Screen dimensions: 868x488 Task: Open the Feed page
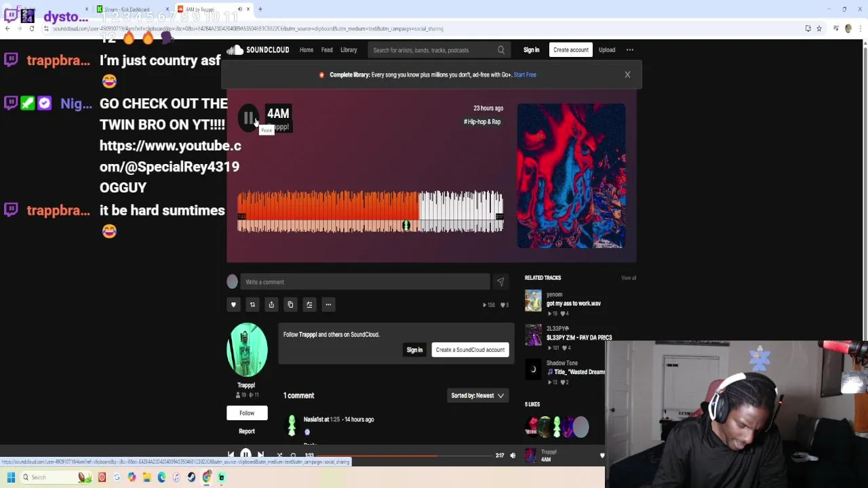(x=327, y=50)
